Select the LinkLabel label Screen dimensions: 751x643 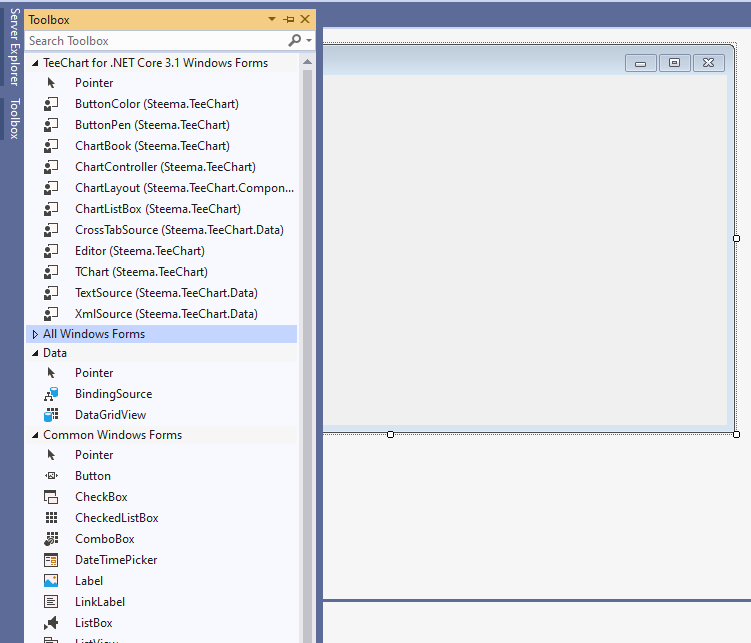tap(100, 602)
